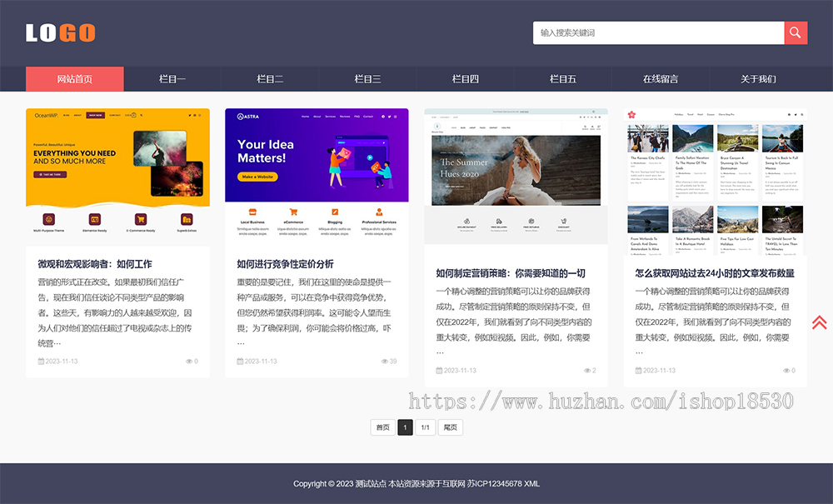This screenshot has width=833, height=504.
Task: Open article 如何进行竞争性定价分析
Action: coord(285,264)
